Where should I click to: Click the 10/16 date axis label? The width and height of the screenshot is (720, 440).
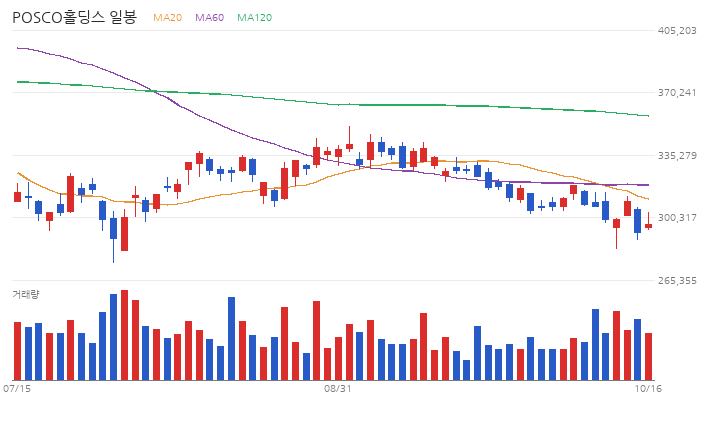648,389
